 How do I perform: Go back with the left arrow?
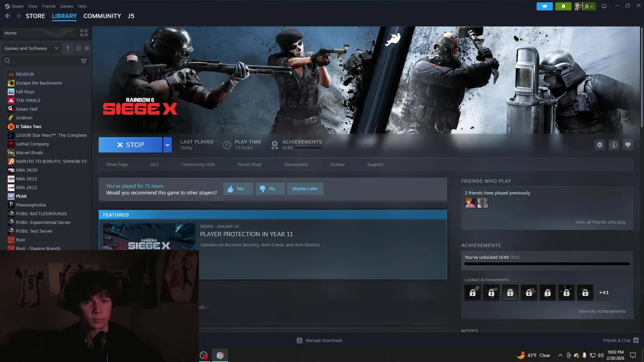click(x=8, y=16)
